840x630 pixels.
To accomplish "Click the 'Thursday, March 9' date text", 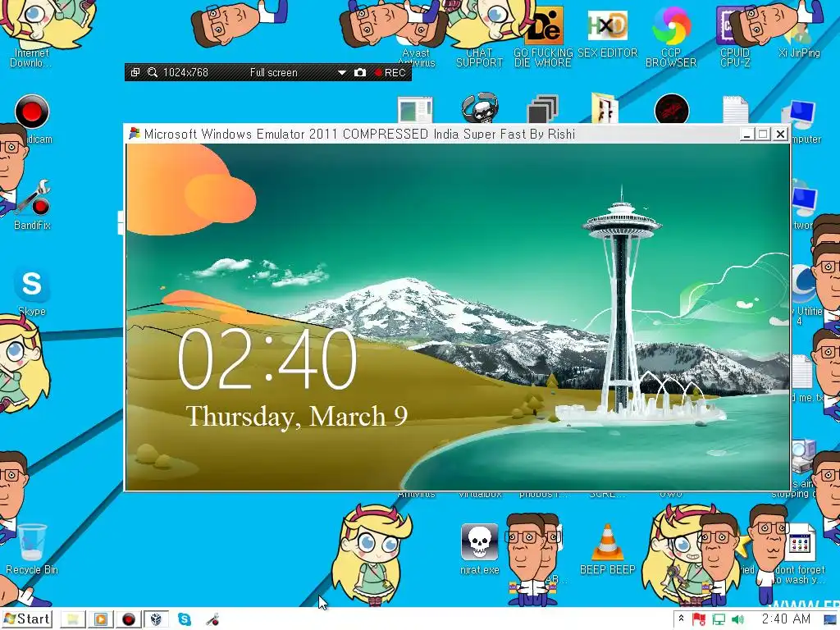I will 297,416.
